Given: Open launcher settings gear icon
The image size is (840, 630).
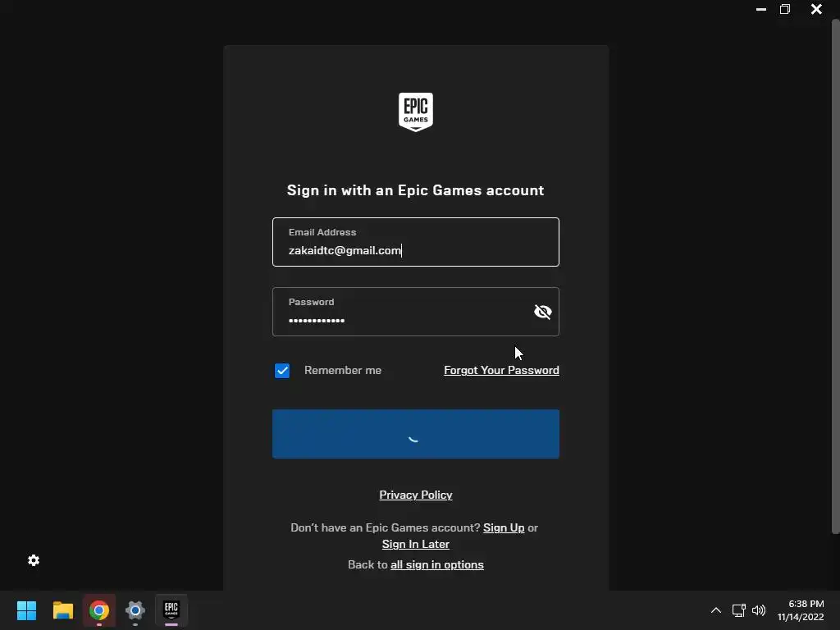Looking at the screenshot, I should click(34, 560).
